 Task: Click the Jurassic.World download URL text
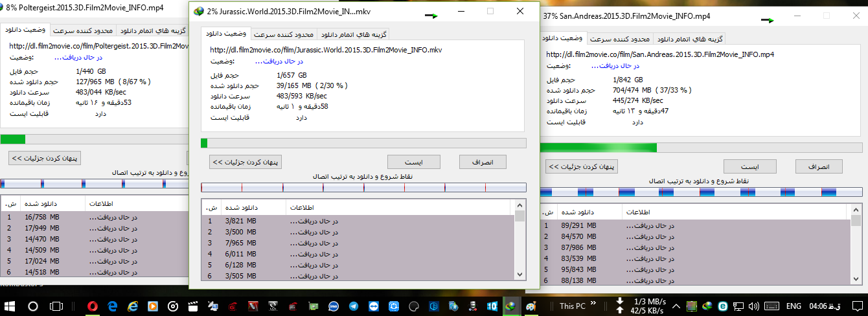coord(326,49)
